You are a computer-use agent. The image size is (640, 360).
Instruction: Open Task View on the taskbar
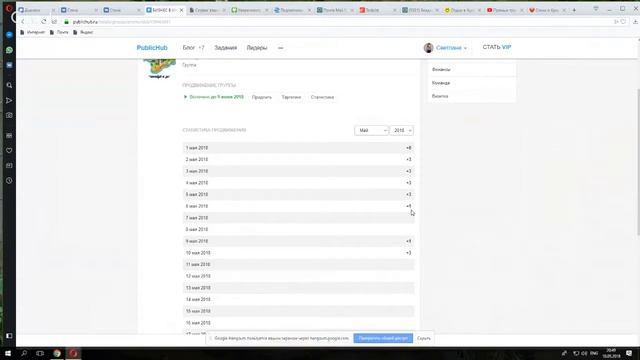[x=40, y=353]
